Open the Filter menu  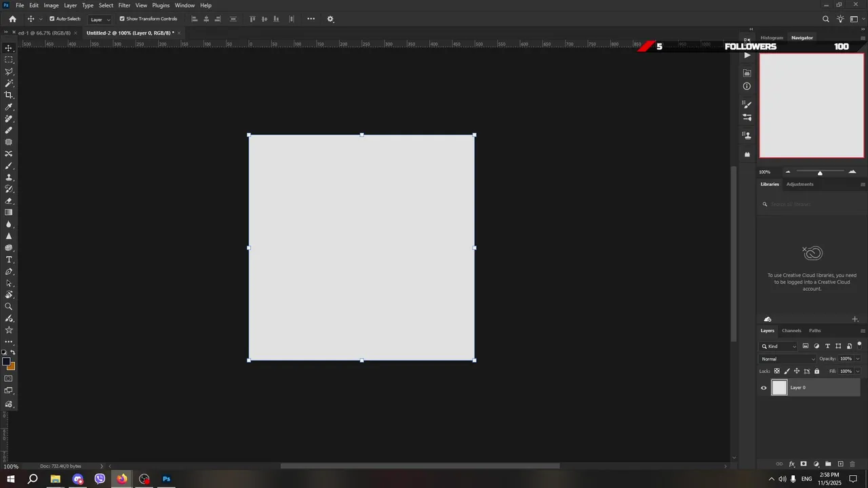pyautogui.click(x=124, y=5)
